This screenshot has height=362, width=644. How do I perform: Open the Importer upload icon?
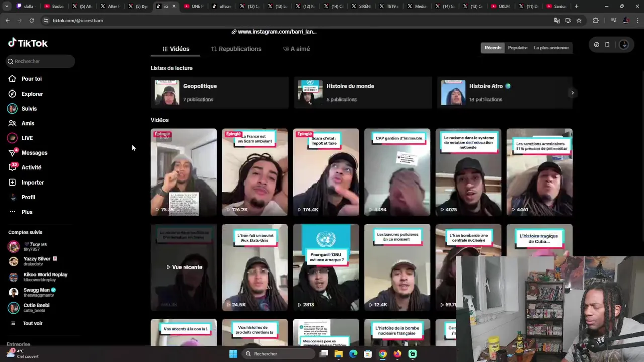coord(12,182)
